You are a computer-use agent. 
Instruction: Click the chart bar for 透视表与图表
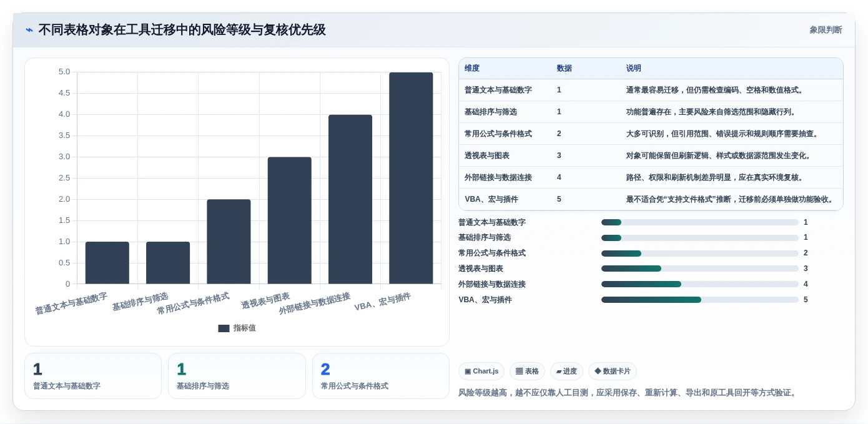tap(290, 220)
